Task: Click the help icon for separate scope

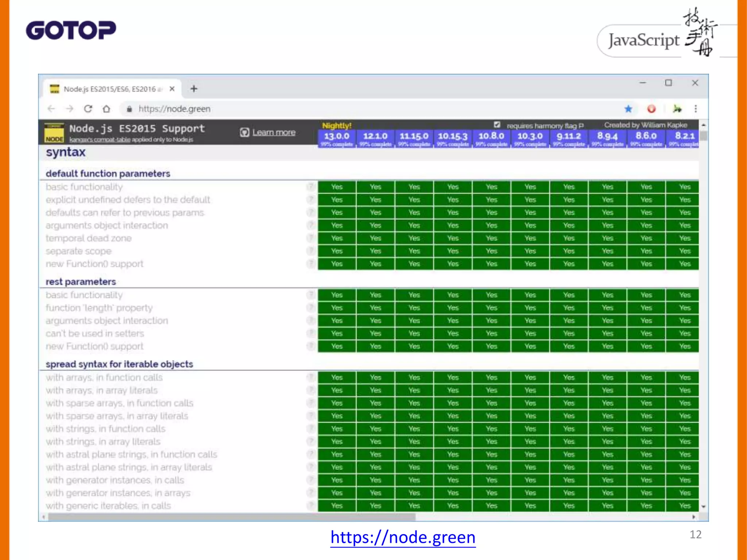Action: coord(310,251)
